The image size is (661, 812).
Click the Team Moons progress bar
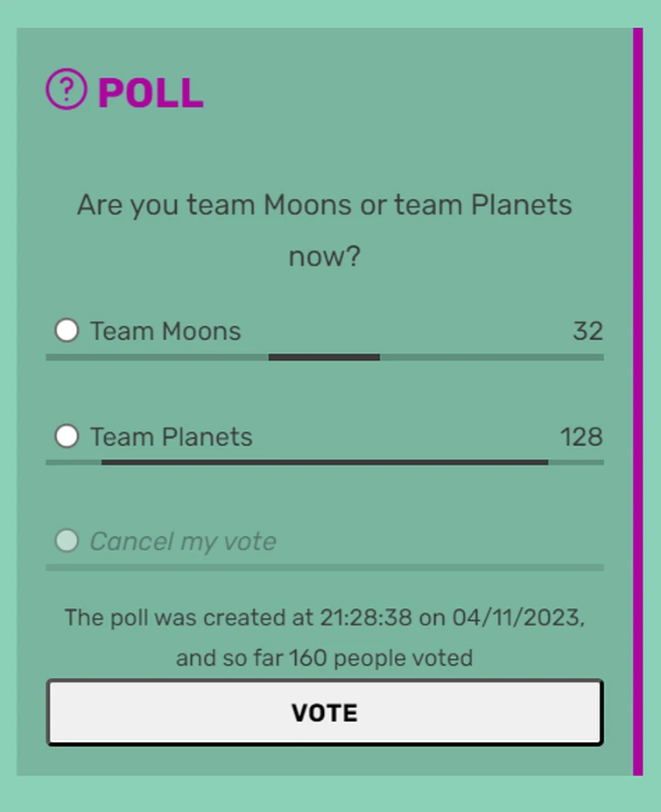point(324,357)
